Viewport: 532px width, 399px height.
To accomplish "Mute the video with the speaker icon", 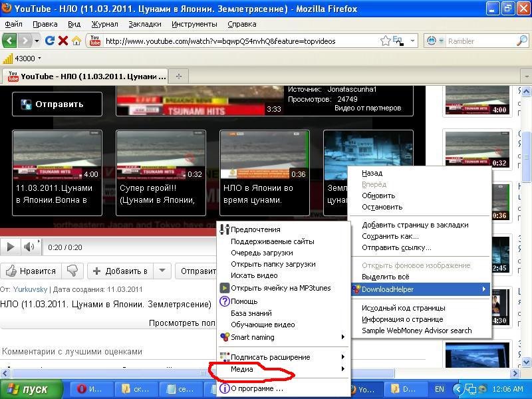I will click(30, 247).
